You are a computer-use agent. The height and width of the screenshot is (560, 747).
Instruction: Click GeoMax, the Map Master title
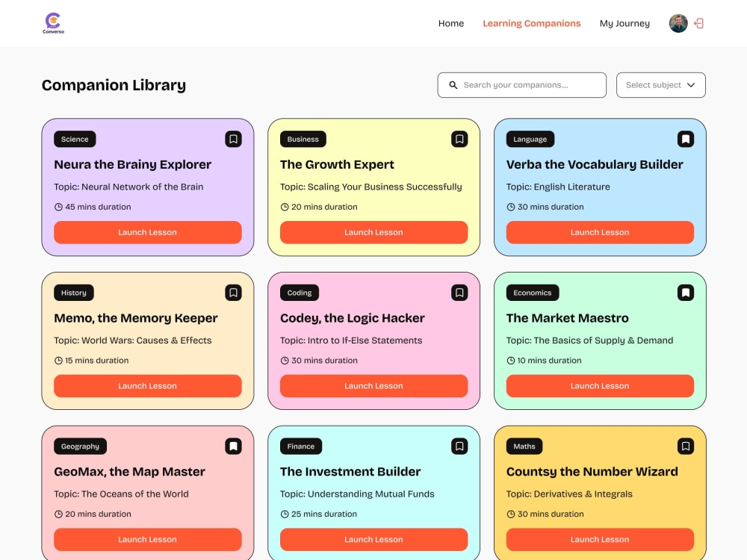click(x=129, y=472)
